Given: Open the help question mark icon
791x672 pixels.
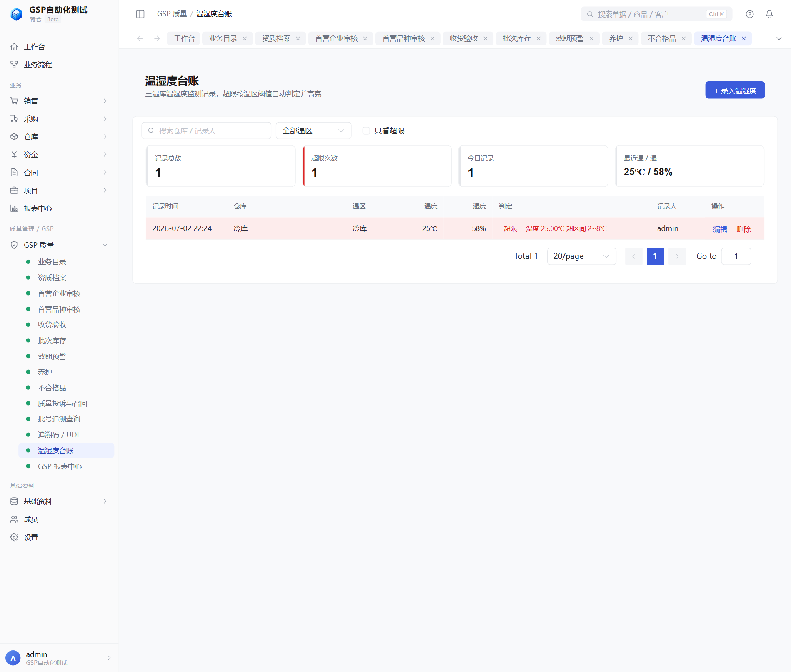Looking at the screenshot, I should coord(750,14).
